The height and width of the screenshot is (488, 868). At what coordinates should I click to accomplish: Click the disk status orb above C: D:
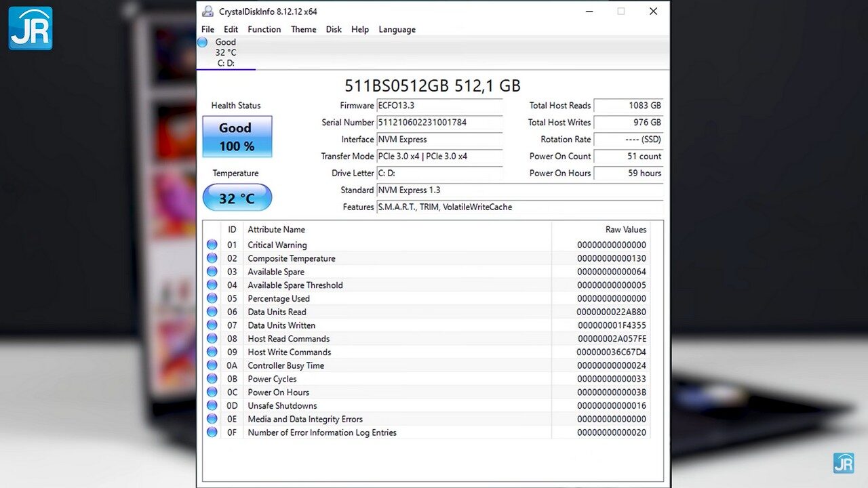[x=202, y=42]
